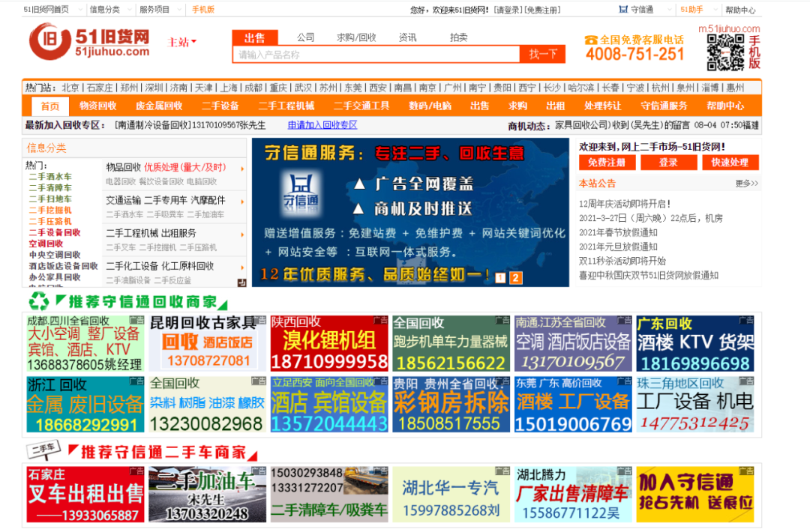Click the 申请加入回收专区 link

[x=322, y=125]
